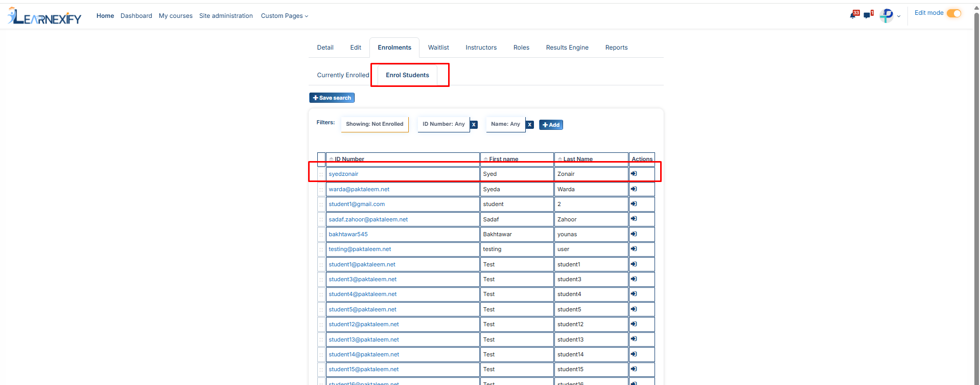980x385 pixels.
Task: Open Site administration in top navigation
Action: tap(226, 16)
